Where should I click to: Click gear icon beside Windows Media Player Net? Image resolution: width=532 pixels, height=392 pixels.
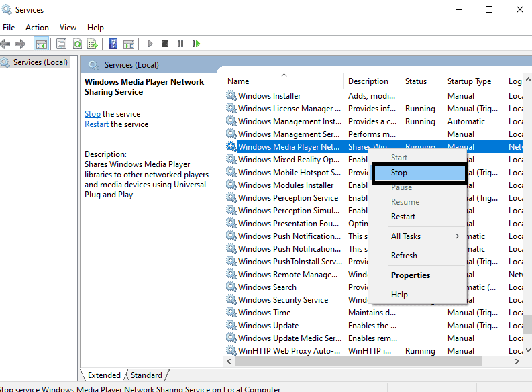tap(231, 146)
